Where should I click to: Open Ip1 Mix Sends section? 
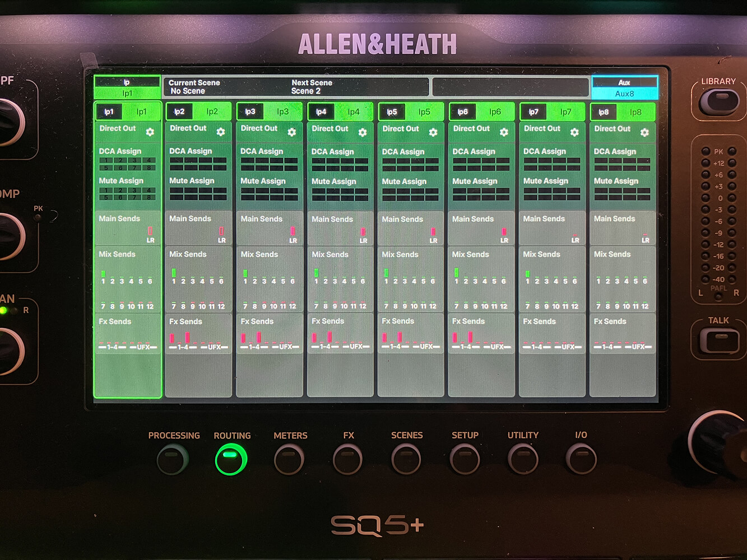[128, 279]
